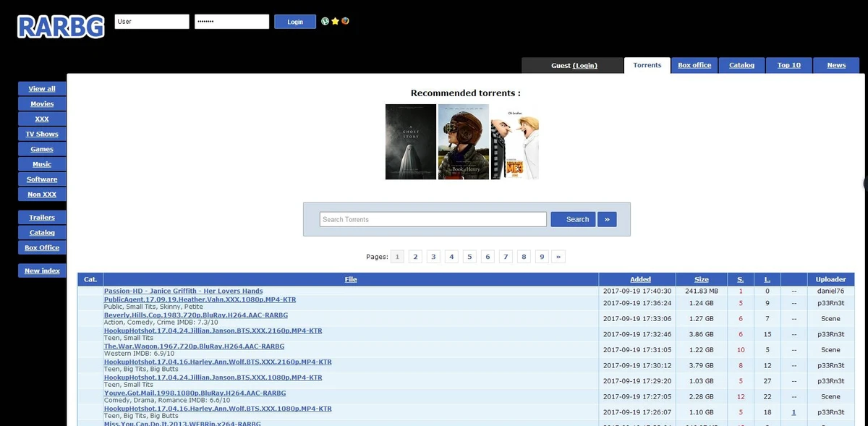Open Catalog in the left sidebar
The height and width of the screenshot is (426, 868).
(x=42, y=232)
